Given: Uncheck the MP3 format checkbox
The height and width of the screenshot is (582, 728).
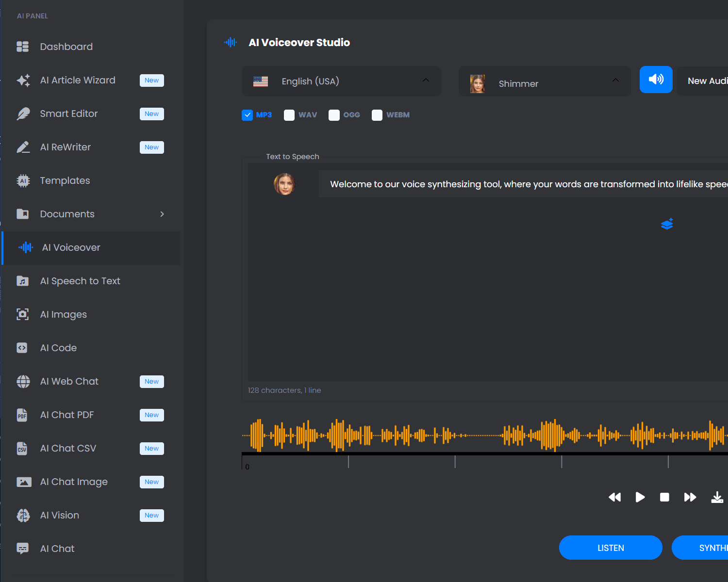Looking at the screenshot, I should 247,115.
